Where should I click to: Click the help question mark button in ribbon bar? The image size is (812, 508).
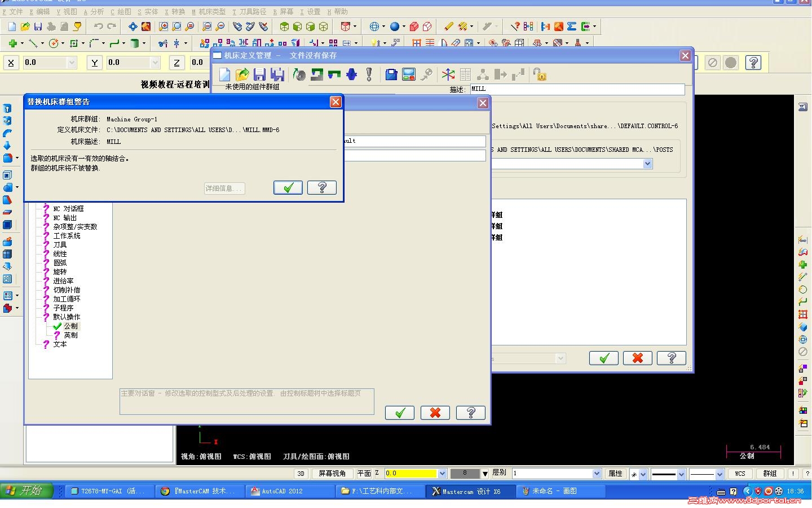coord(753,63)
